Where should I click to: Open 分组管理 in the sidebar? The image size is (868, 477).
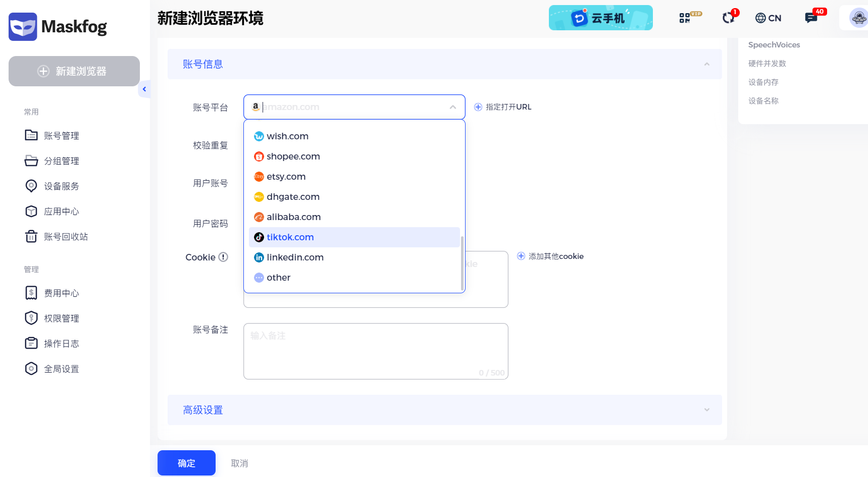tap(61, 161)
